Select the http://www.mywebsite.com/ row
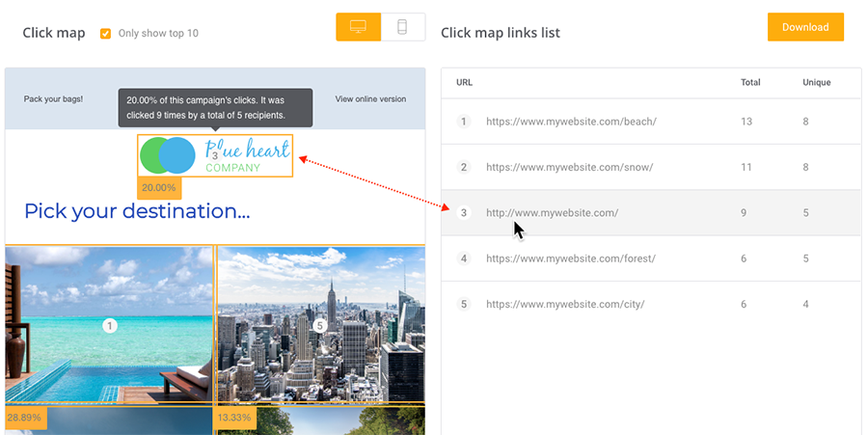Image resolution: width=868 pixels, height=435 pixels. 552,212
